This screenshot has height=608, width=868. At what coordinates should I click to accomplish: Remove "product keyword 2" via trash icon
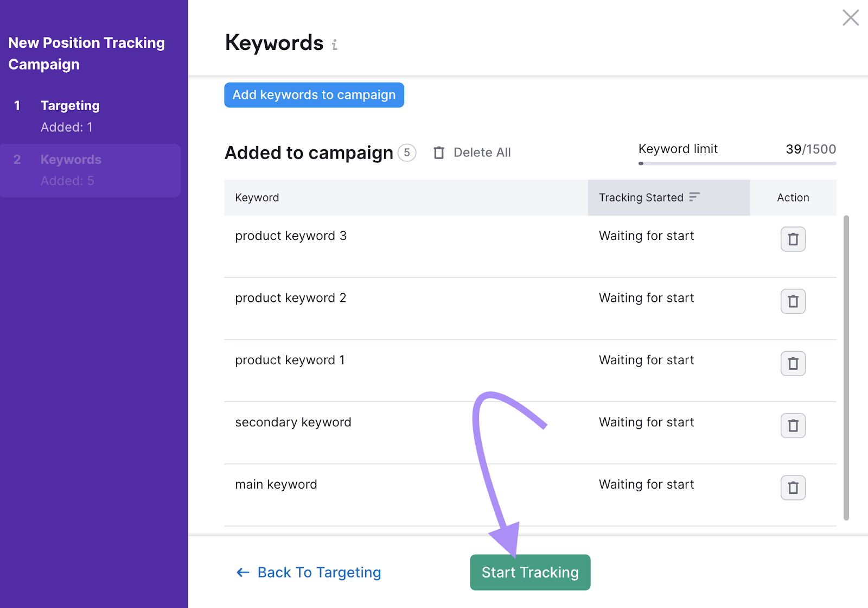[793, 301]
